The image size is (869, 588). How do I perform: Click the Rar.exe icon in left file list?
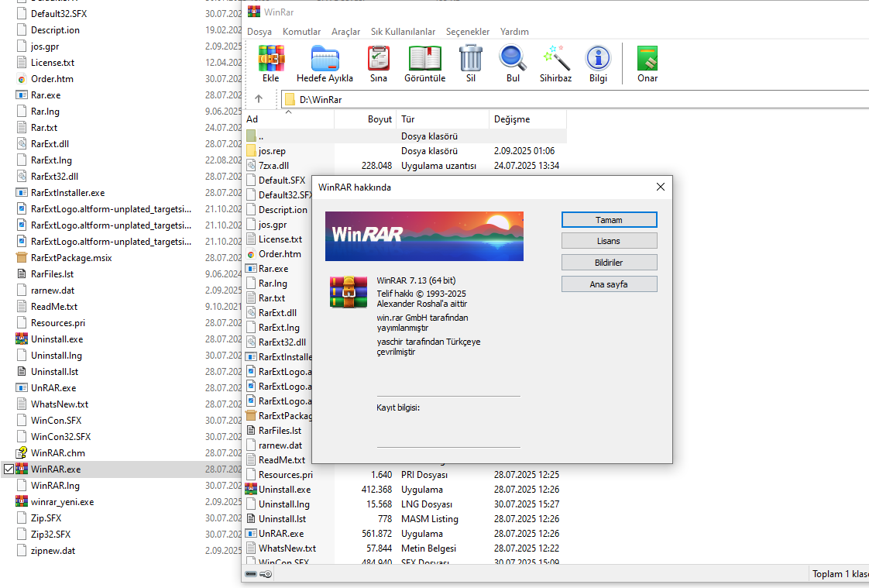[x=21, y=95]
